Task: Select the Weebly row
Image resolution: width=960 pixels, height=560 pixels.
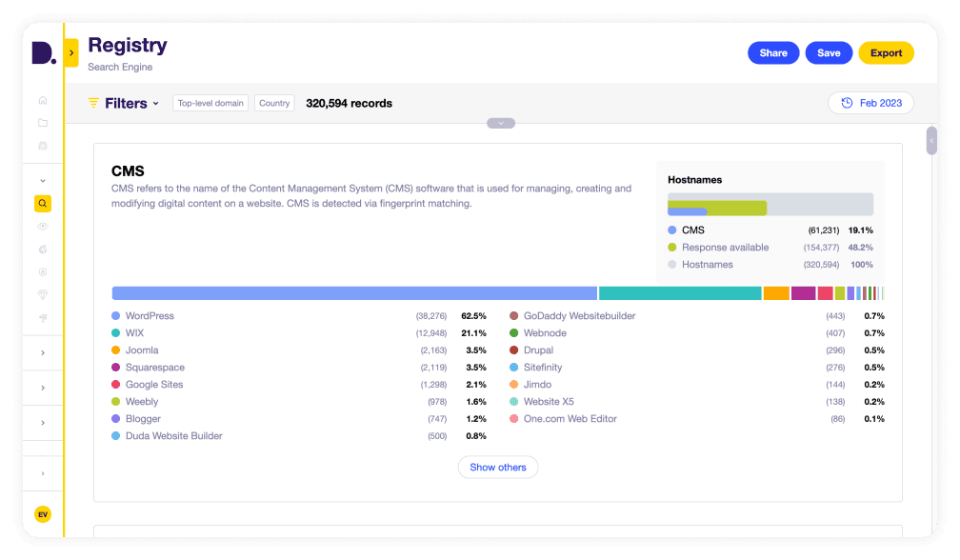Action: tap(299, 402)
